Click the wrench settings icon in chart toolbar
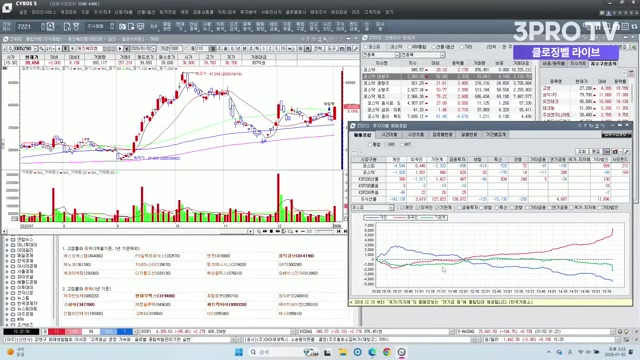Viewport: 640px width, 360px height. (356, 49)
